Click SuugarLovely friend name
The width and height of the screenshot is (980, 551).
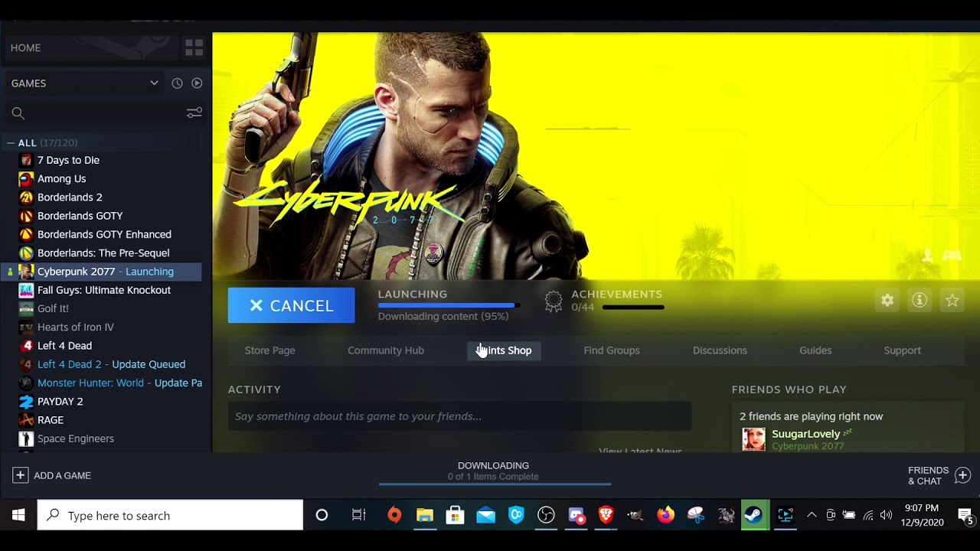point(806,434)
